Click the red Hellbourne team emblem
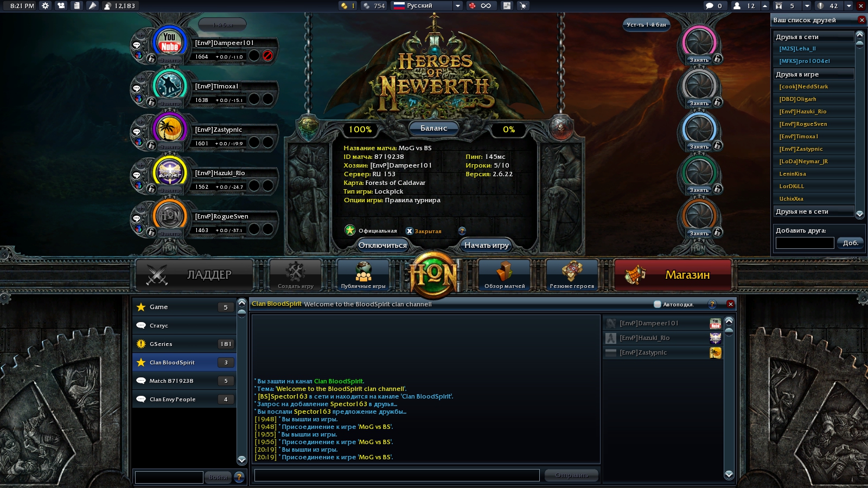The image size is (868, 488). click(560, 128)
